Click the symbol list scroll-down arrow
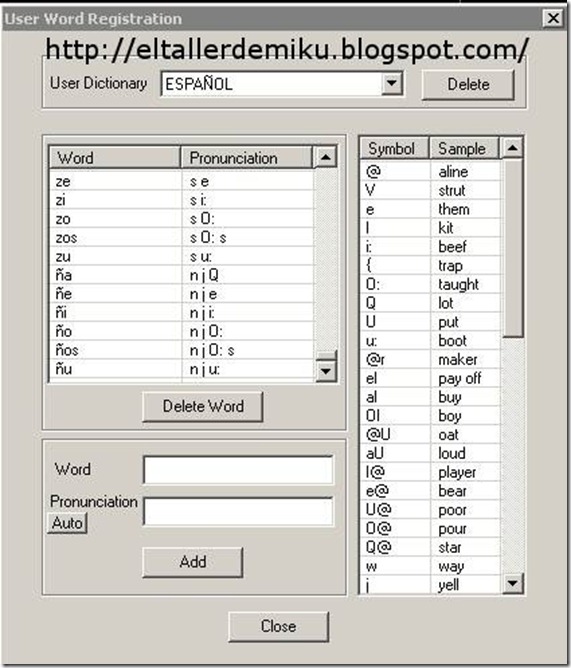Viewport: 571px width, 668px height. pyautogui.click(x=512, y=583)
